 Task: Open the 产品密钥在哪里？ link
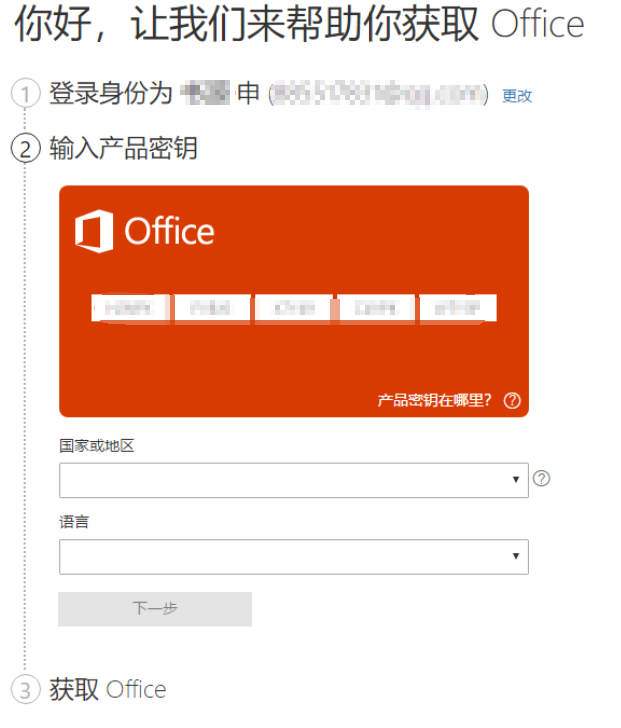pos(435,401)
